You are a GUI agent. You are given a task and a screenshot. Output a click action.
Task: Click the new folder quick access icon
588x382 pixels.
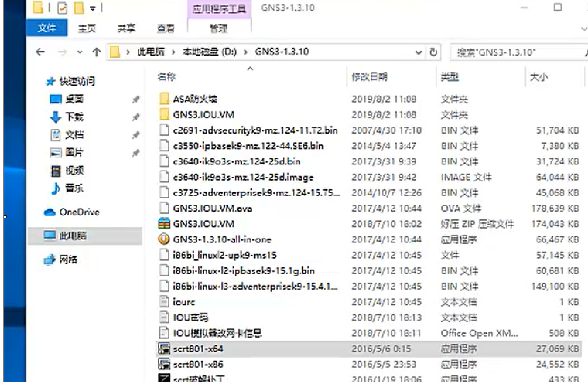point(79,8)
